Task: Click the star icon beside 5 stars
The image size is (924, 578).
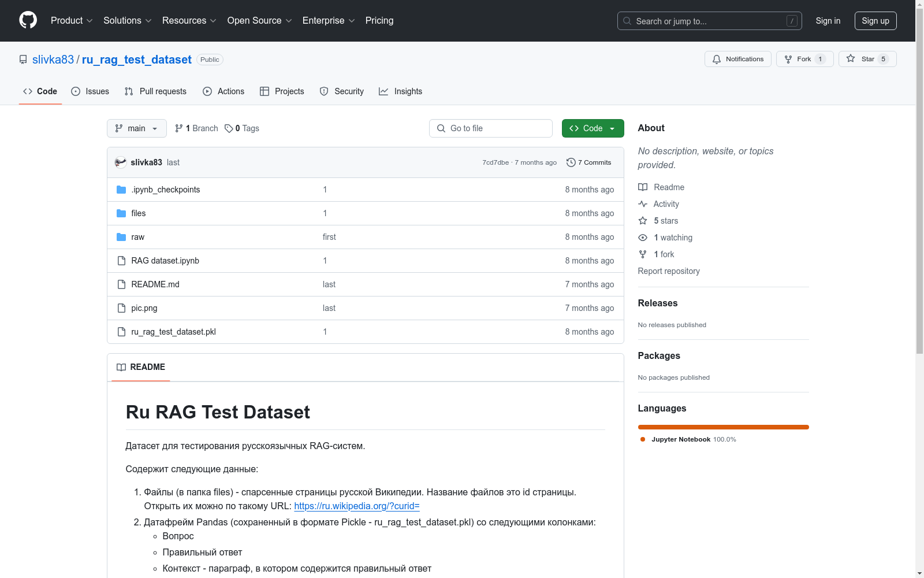Action: coord(643,221)
